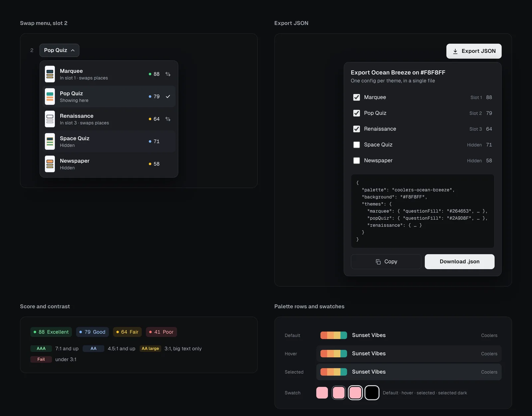The width and height of the screenshot is (532, 416).
Task: Click Download .json button
Action: point(460,262)
